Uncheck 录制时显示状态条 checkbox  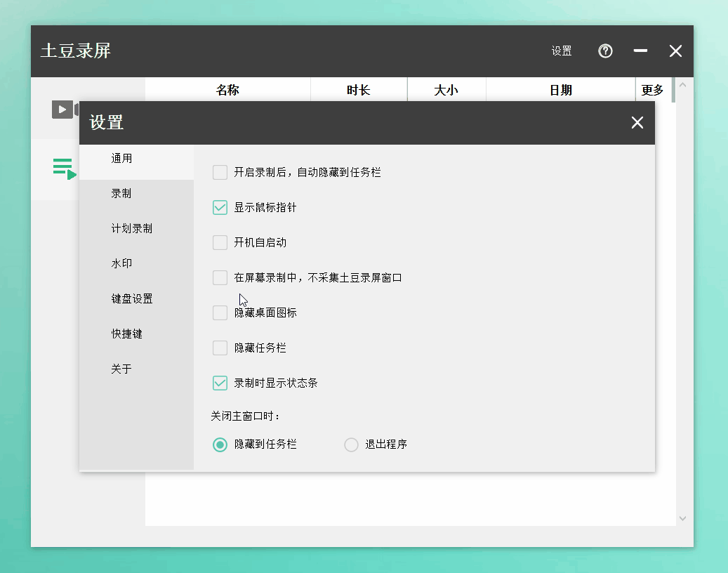click(220, 383)
